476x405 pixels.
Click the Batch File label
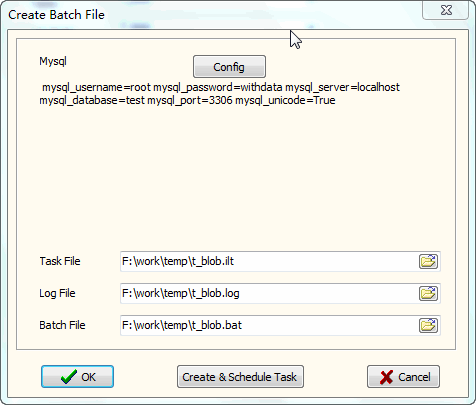62,325
